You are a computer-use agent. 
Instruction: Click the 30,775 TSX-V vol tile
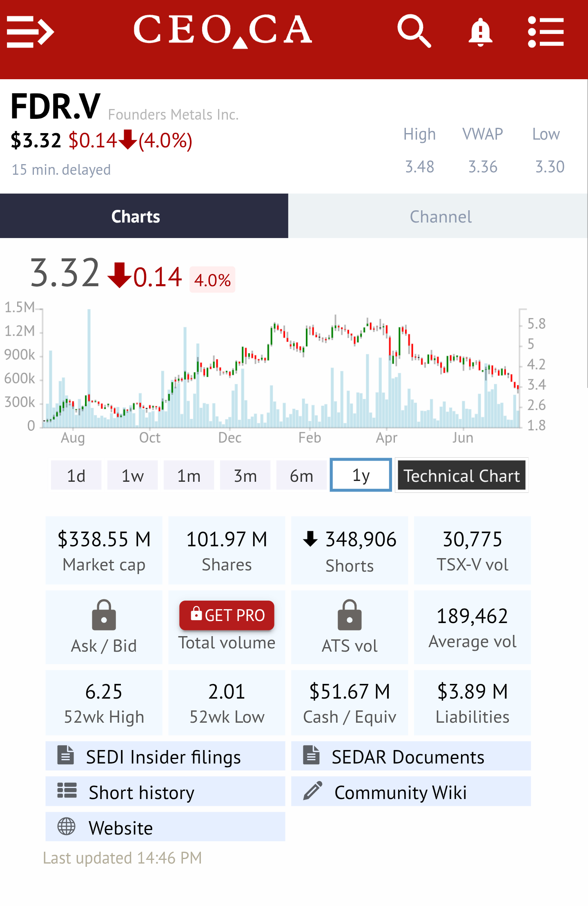(472, 550)
